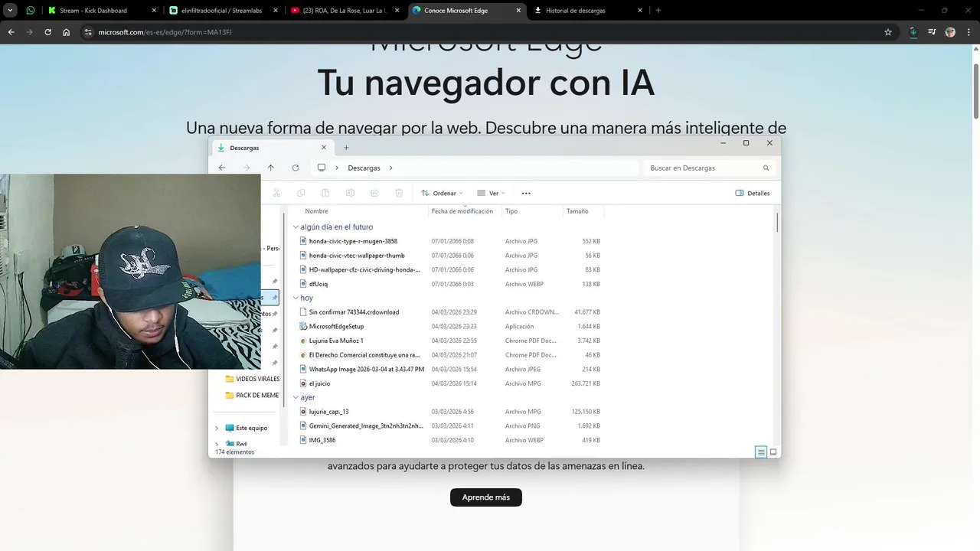Click the trash delete icon in Explorer

point(399,193)
